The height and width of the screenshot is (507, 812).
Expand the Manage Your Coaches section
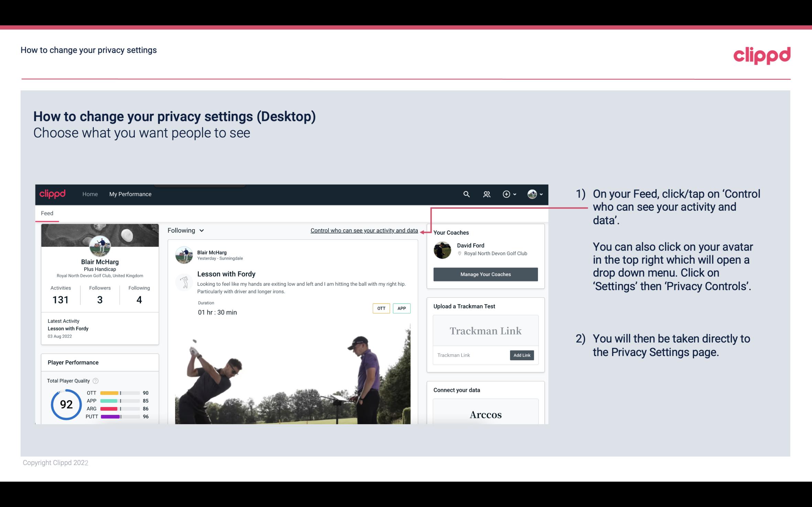pos(485,274)
